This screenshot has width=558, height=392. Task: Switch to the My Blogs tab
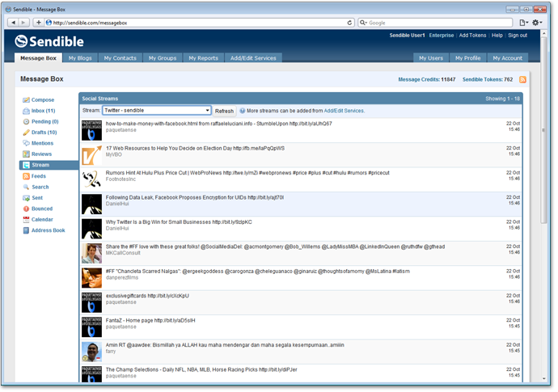(80, 58)
